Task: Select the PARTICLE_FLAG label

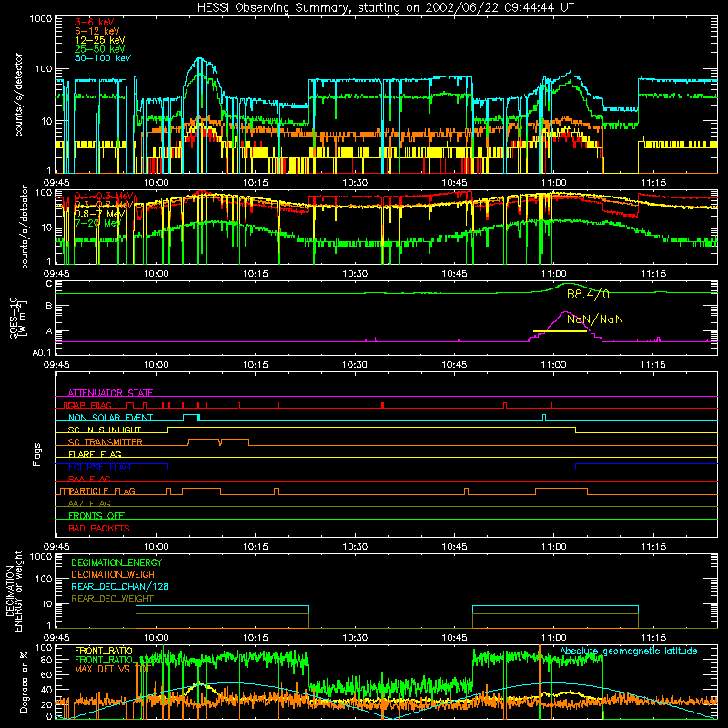Action: pyautogui.click(x=102, y=490)
